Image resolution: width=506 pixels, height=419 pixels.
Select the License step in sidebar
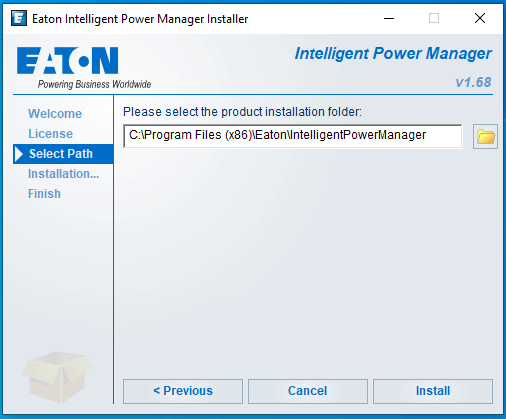50,134
